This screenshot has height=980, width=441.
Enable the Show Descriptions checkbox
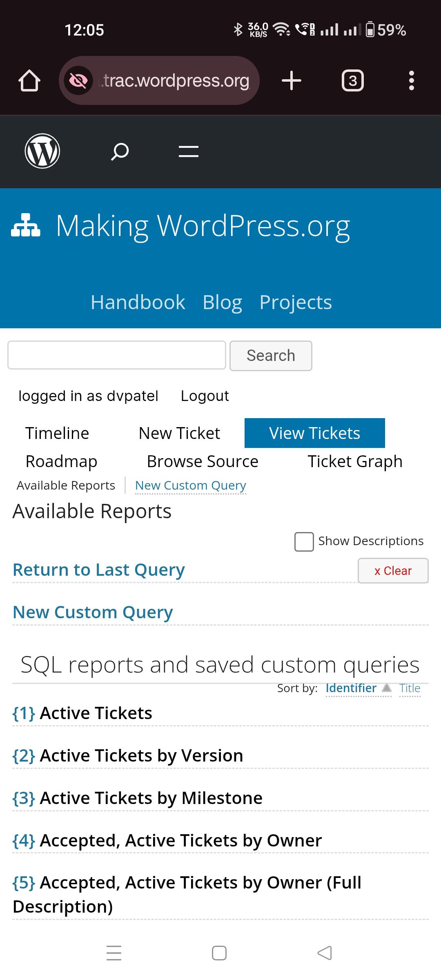(304, 542)
